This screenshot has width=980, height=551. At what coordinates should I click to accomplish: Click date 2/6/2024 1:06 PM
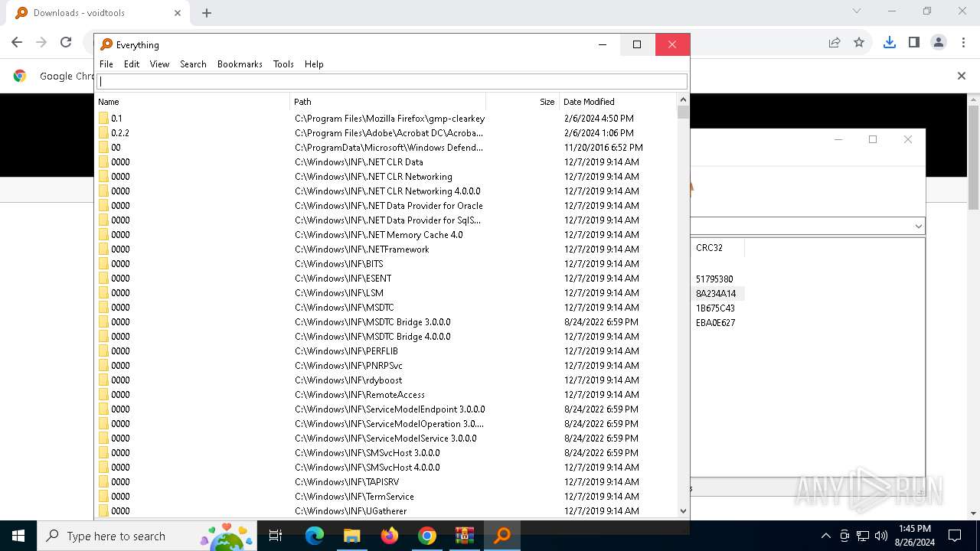tap(599, 133)
